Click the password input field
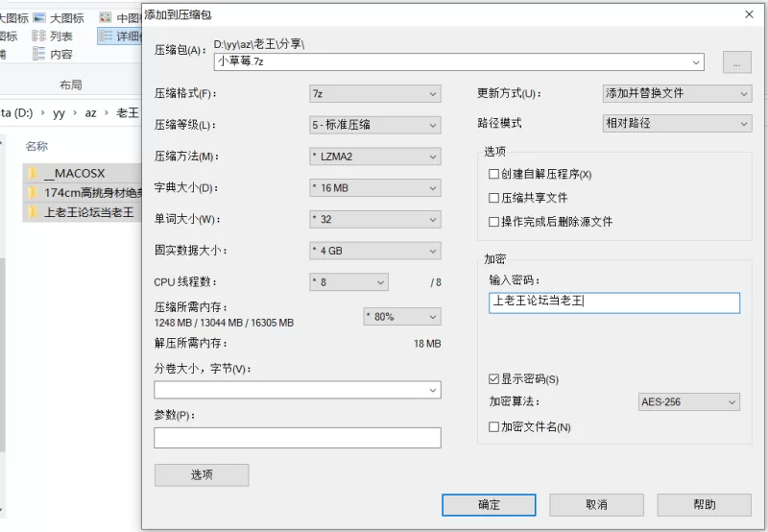Screen dimensions: 768x532 point(614,302)
